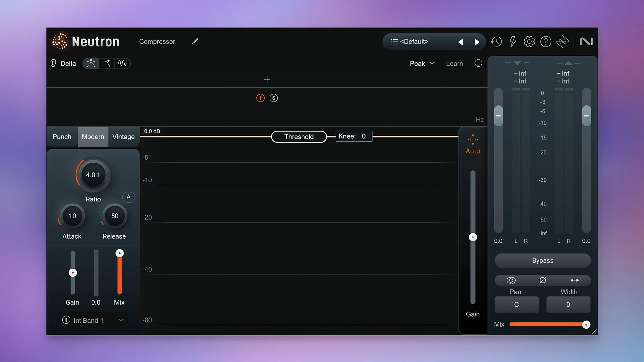Click the swap channels arrow icon
The width and height of the screenshot is (644, 362).
point(575,280)
